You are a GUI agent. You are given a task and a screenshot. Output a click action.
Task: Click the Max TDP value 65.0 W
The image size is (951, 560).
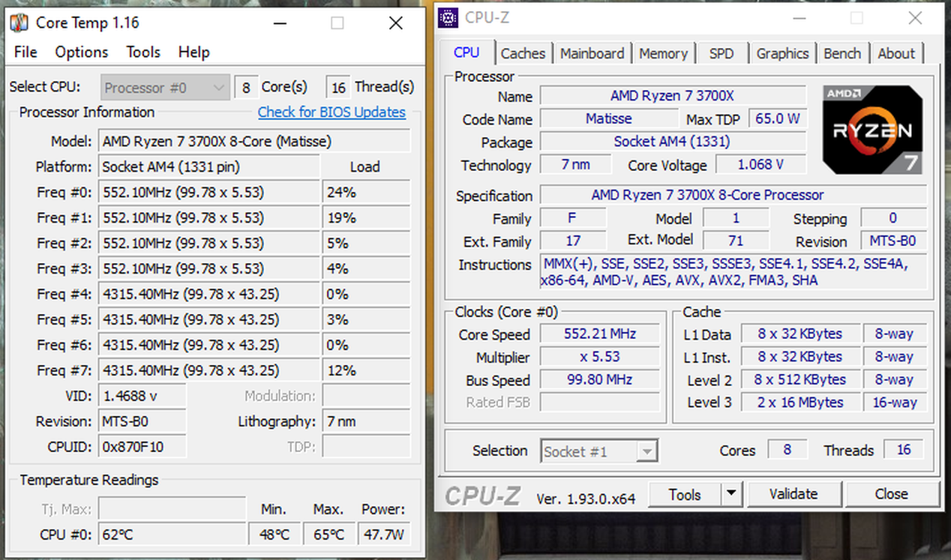(x=777, y=118)
